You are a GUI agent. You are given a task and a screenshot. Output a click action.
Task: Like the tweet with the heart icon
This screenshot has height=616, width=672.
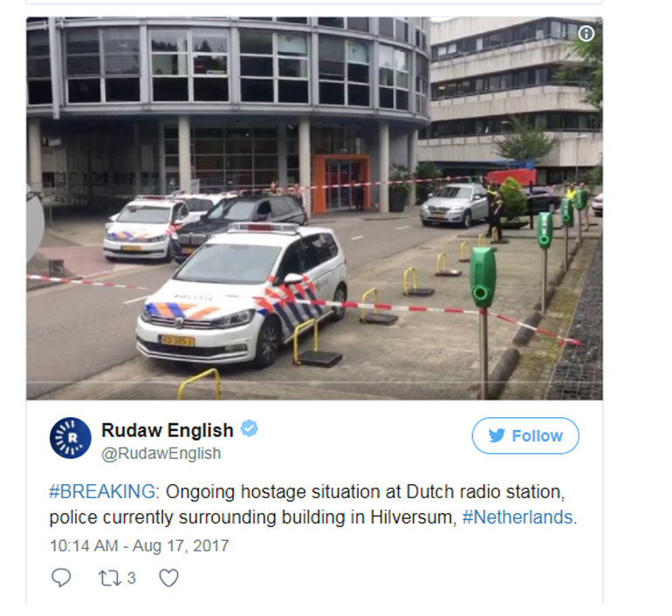(x=168, y=578)
